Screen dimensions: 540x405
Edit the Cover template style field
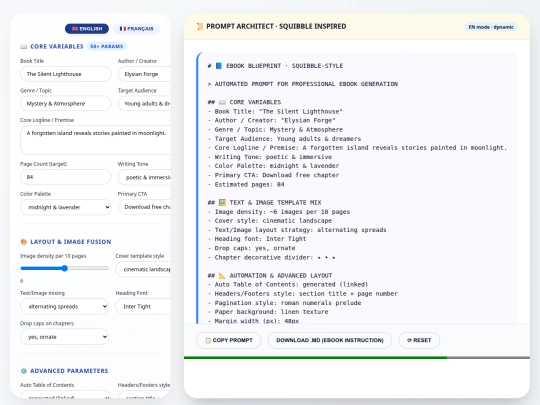pos(143,269)
